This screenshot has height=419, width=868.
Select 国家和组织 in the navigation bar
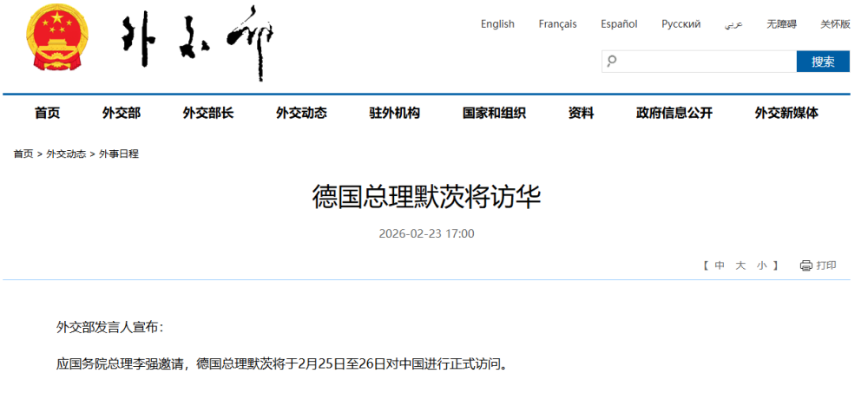tap(494, 113)
